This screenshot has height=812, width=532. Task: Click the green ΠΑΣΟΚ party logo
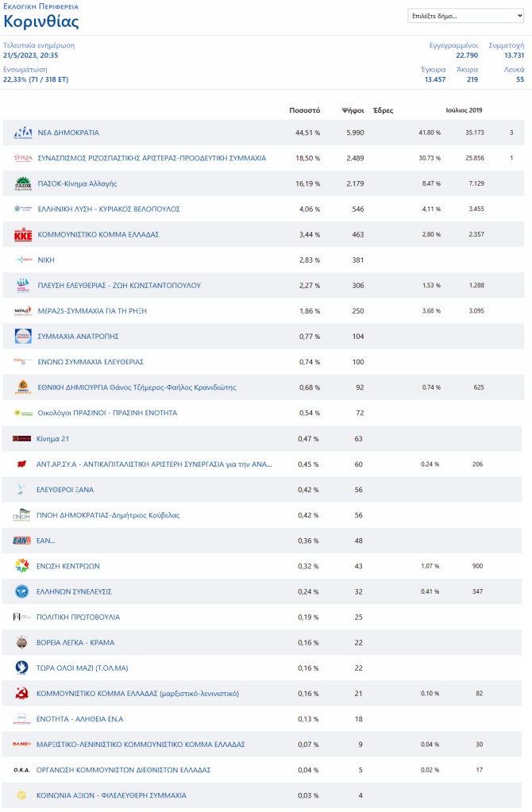[x=23, y=184]
